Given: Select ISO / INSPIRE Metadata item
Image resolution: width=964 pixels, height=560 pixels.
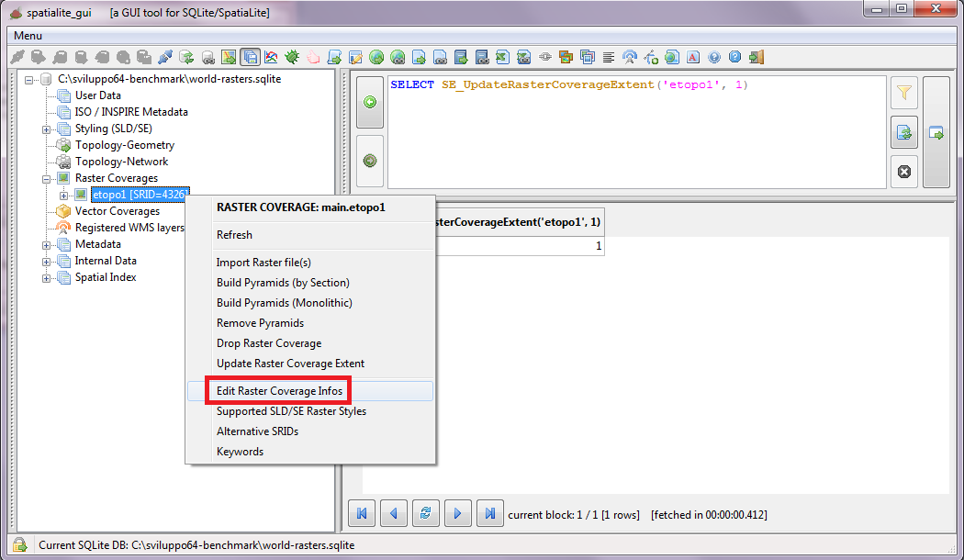Looking at the screenshot, I should [131, 112].
